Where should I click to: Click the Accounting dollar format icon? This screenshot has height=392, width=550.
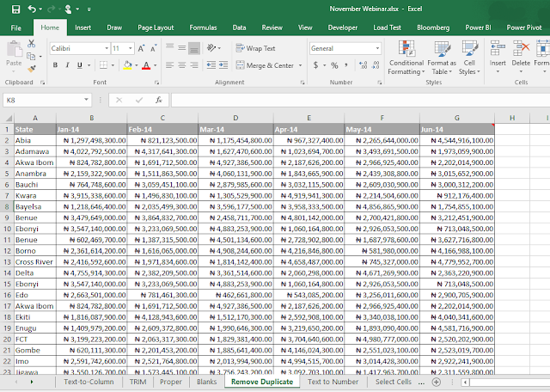click(x=315, y=65)
